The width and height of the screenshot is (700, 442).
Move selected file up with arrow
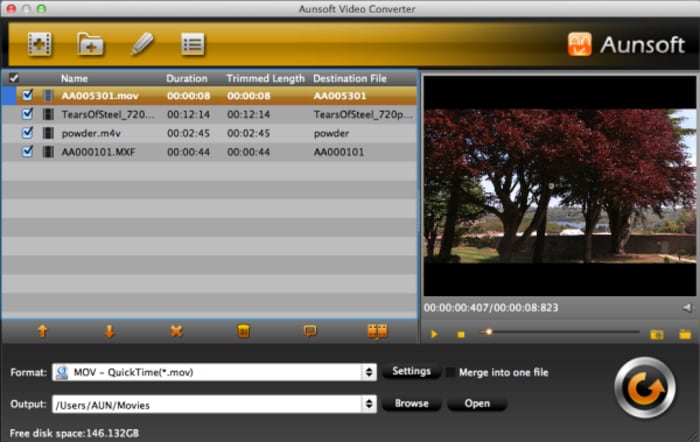[42, 331]
